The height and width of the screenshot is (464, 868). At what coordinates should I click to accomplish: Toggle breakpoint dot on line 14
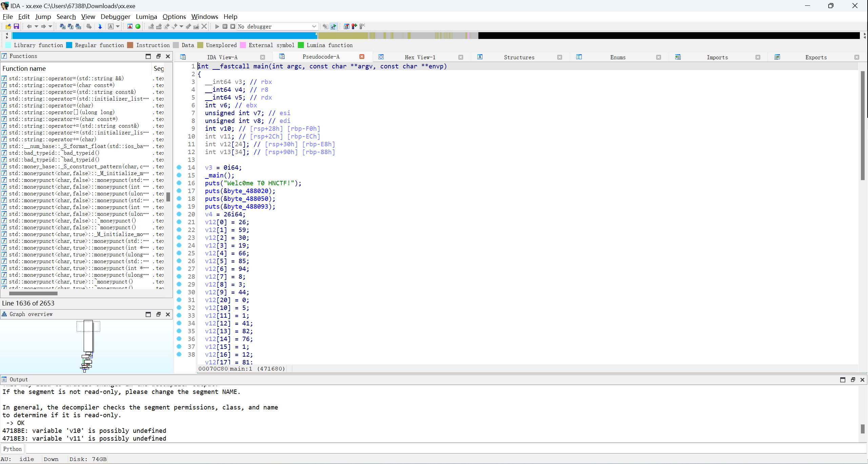click(179, 167)
